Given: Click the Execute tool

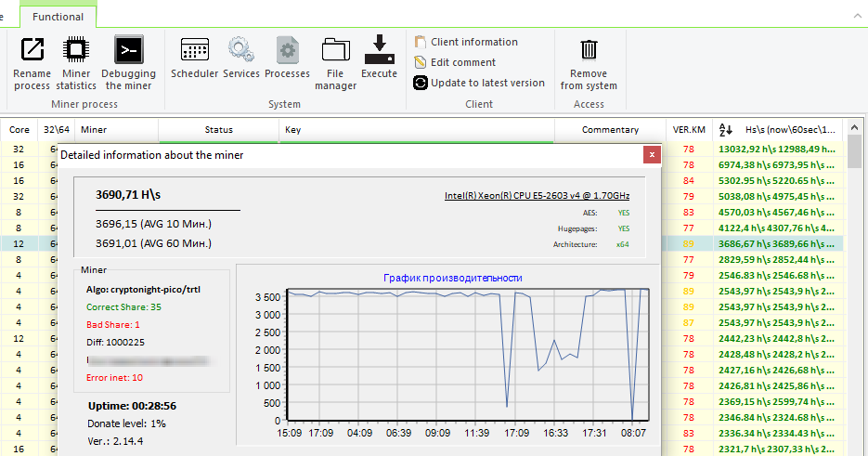Looking at the screenshot, I should [x=379, y=57].
